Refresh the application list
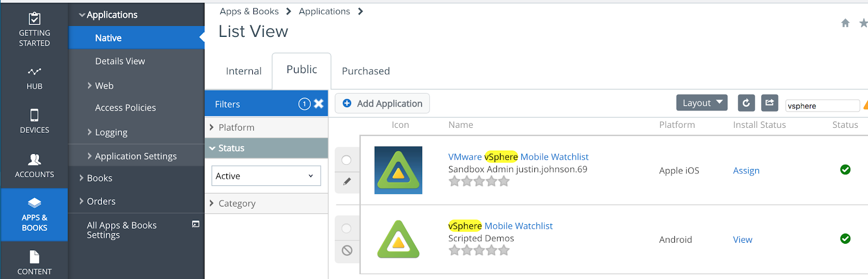This screenshot has width=868, height=279. (x=746, y=103)
